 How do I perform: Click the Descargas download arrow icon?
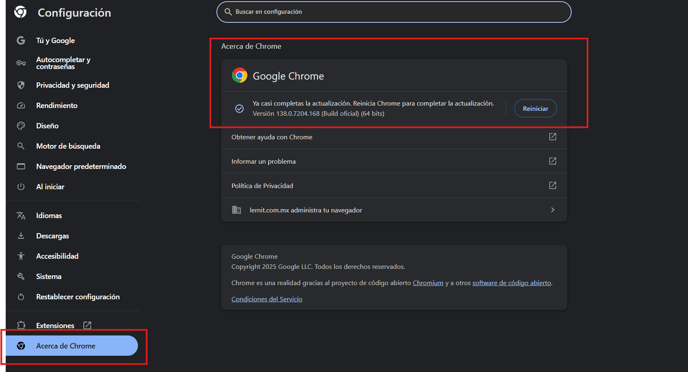[x=21, y=236]
